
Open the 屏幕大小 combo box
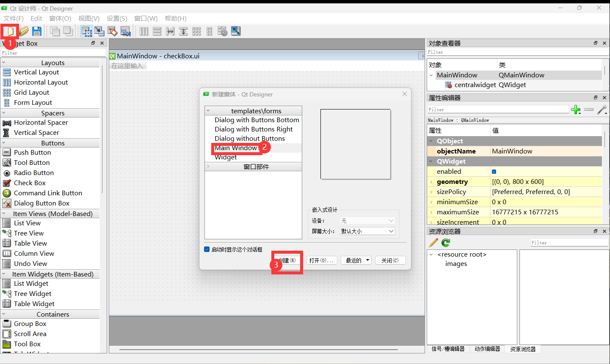pyautogui.click(x=367, y=231)
